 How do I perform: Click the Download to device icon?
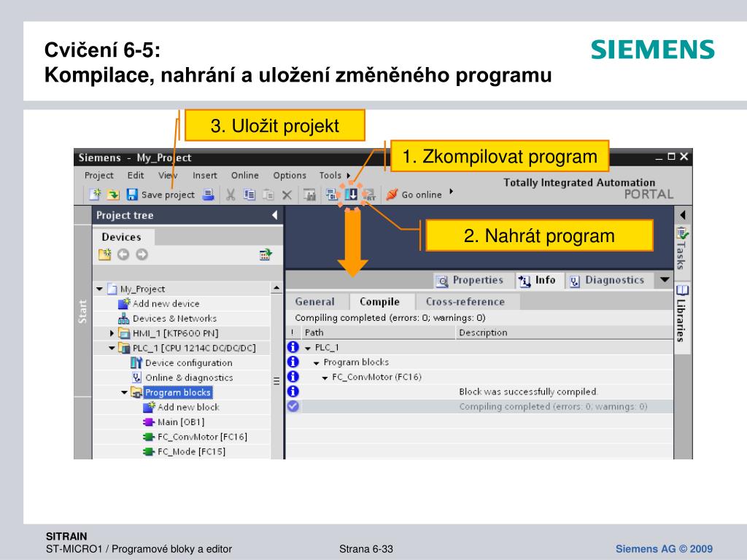351,194
